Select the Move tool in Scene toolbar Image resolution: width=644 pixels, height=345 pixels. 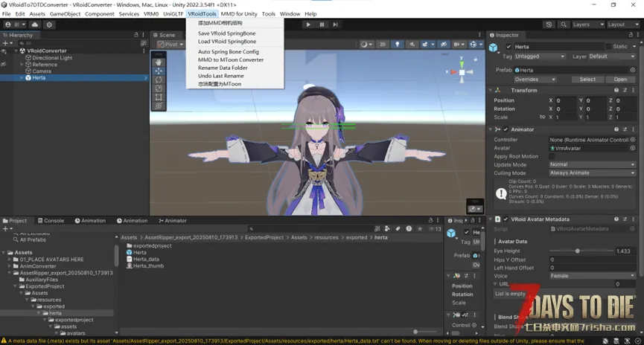(x=159, y=71)
